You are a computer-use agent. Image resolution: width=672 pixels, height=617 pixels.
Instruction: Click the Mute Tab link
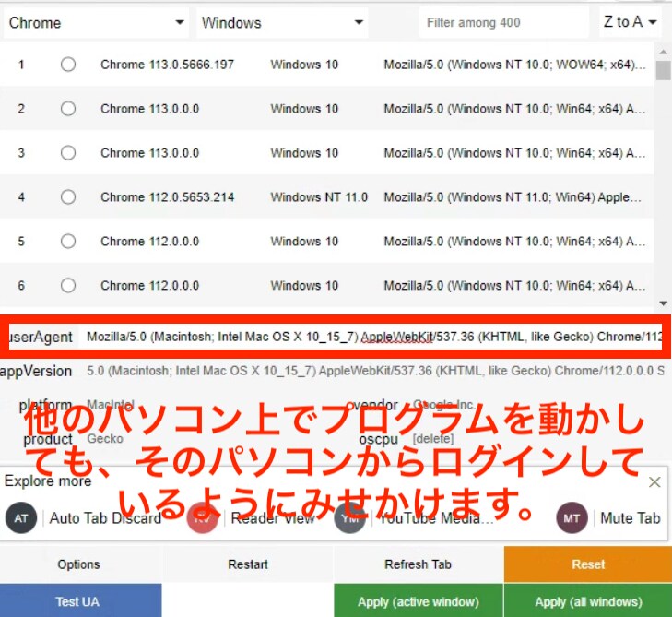630,518
